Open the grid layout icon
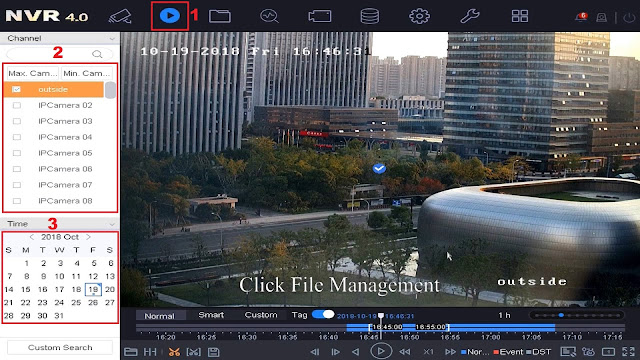The width and height of the screenshot is (640, 360). (x=520, y=16)
